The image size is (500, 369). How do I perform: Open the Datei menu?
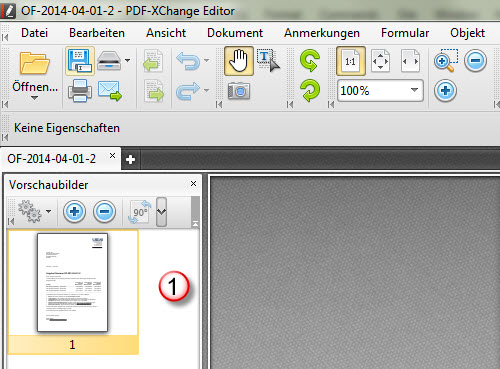pos(34,33)
